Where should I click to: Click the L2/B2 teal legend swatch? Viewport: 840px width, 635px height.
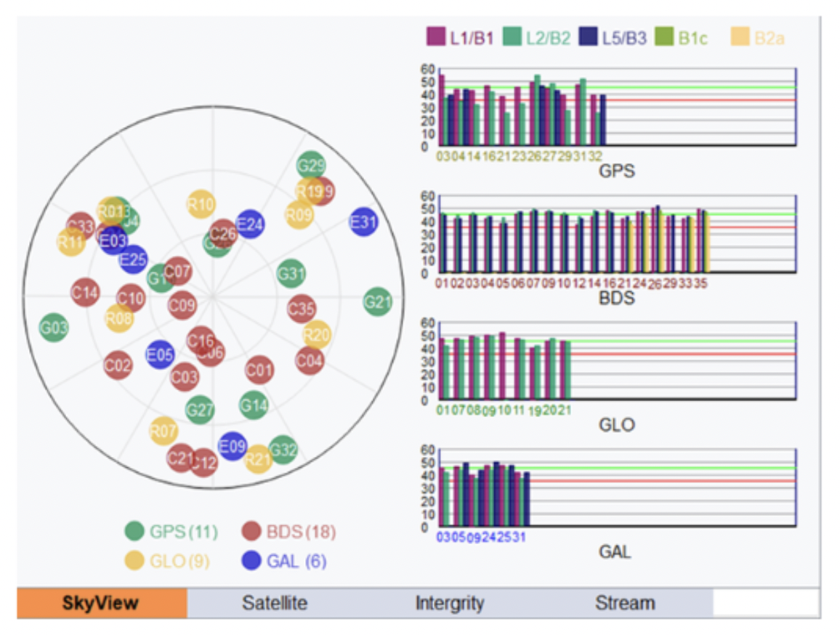tap(514, 38)
